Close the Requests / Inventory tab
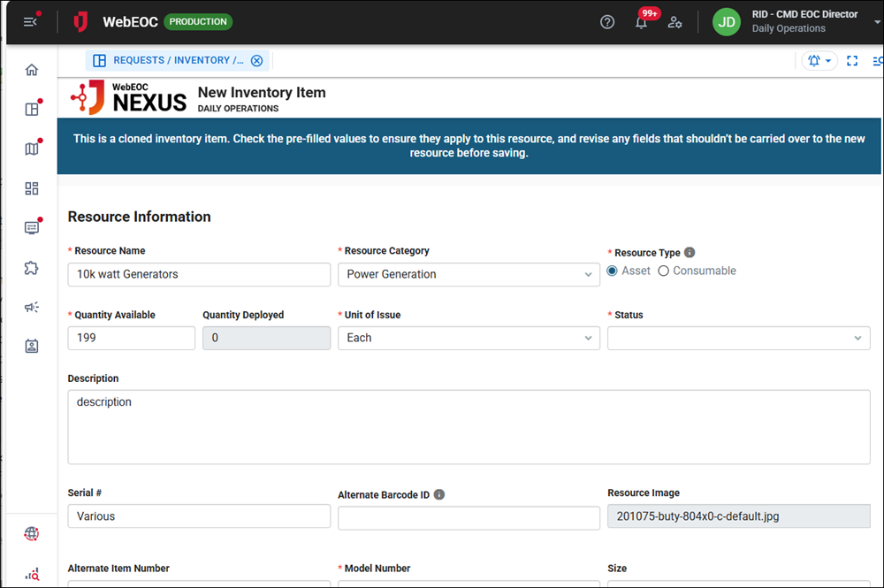The height and width of the screenshot is (588, 884). click(256, 60)
